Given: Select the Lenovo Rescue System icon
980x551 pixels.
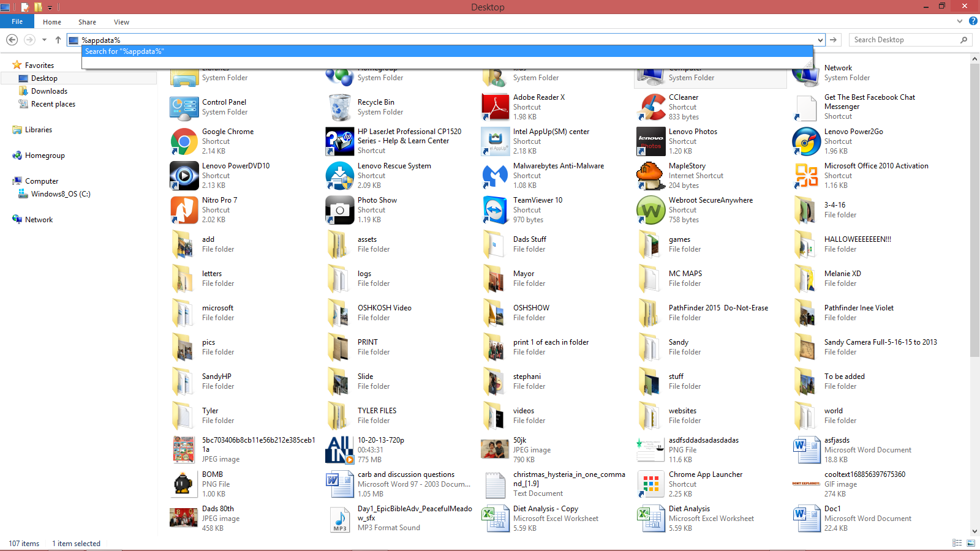Looking at the screenshot, I should (x=339, y=176).
